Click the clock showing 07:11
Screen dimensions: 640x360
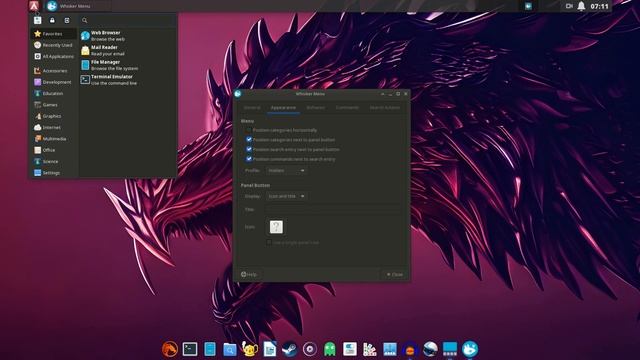click(x=599, y=6)
